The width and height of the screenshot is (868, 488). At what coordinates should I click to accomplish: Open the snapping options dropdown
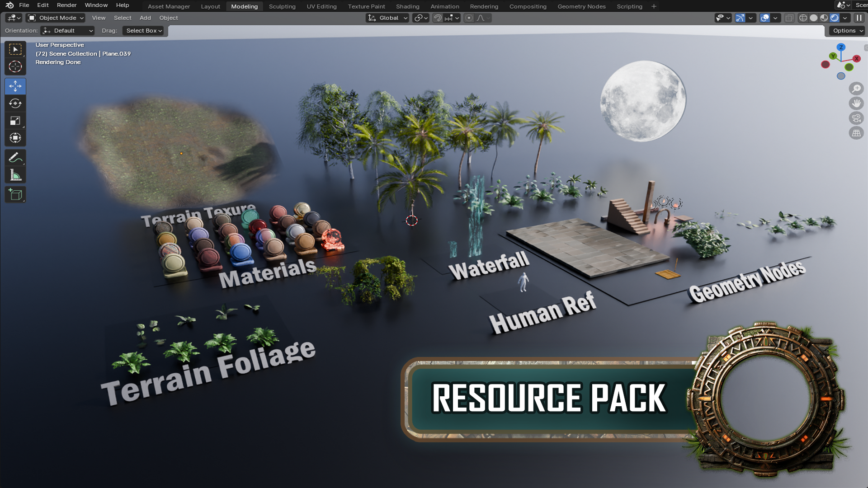tap(452, 18)
